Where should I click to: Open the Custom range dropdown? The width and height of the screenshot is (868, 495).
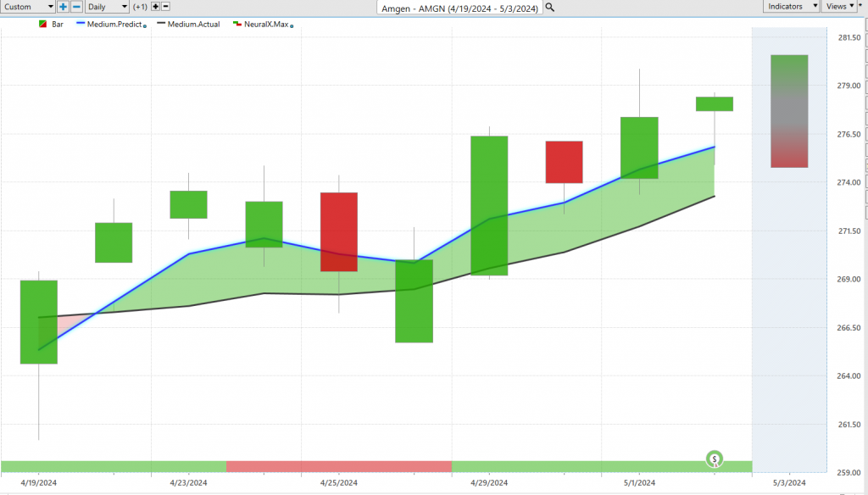pos(28,7)
